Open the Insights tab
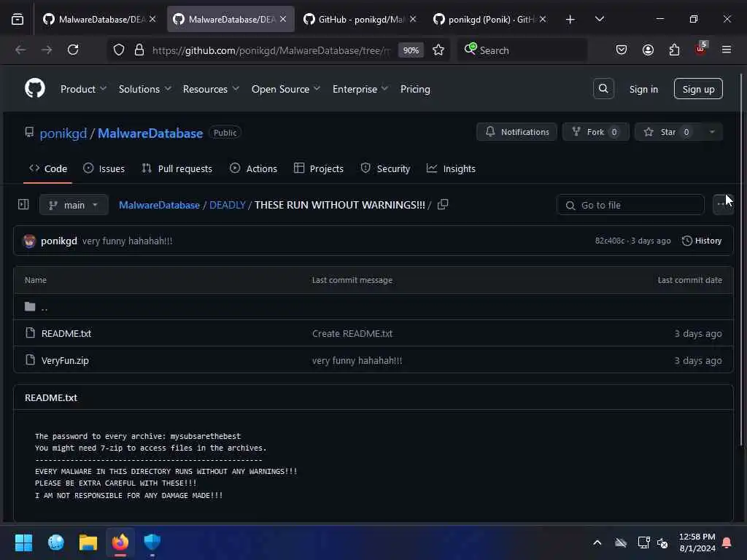 [451, 168]
